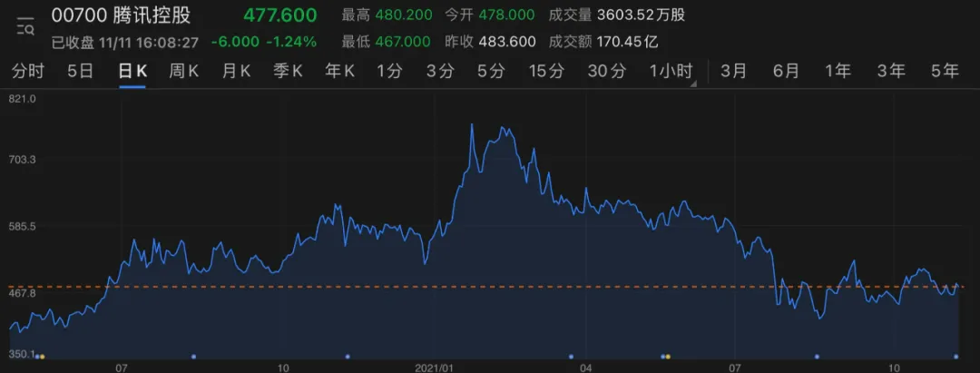
Task: Switch to the 分时 chart tab
Action: (28, 71)
